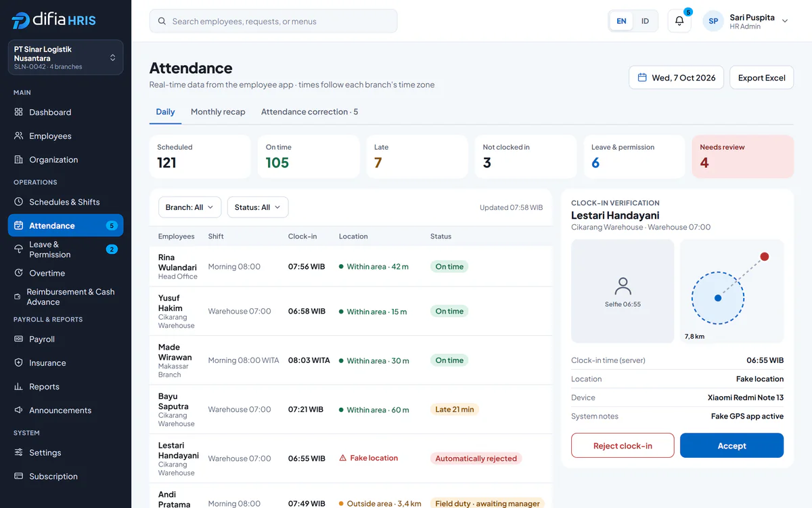Open the Attendance correction tab
The width and height of the screenshot is (812, 508).
click(309, 112)
